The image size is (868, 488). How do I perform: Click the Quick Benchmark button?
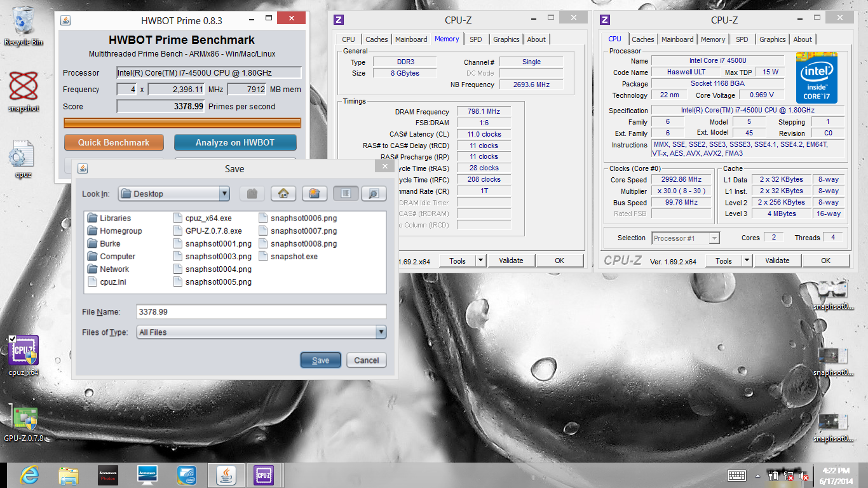click(114, 142)
